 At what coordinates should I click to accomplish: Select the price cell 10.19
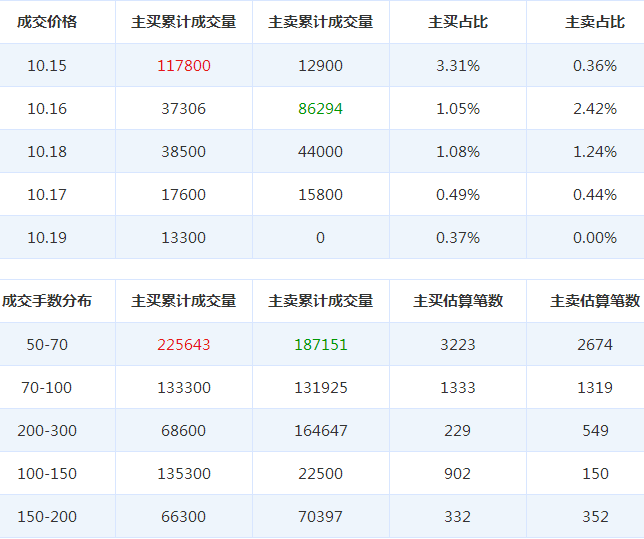click(47, 238)
